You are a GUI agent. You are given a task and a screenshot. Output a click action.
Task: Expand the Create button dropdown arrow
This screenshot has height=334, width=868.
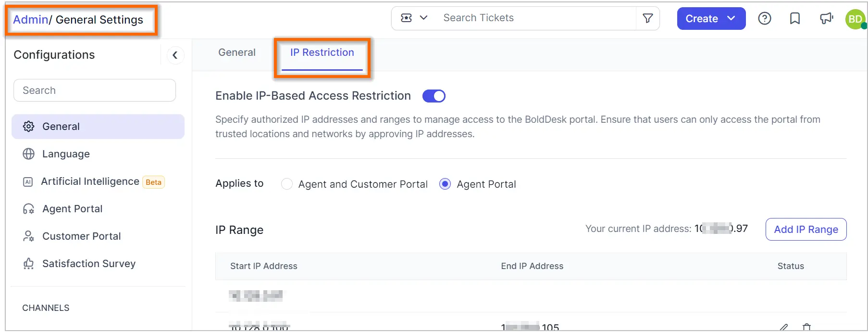(x=732, y=18)
